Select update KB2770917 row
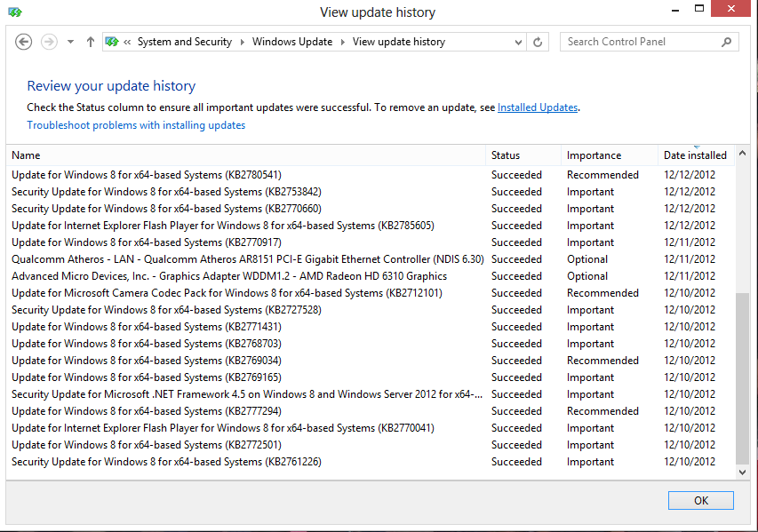The image size is (758, 532). click(x=371, y=242)
